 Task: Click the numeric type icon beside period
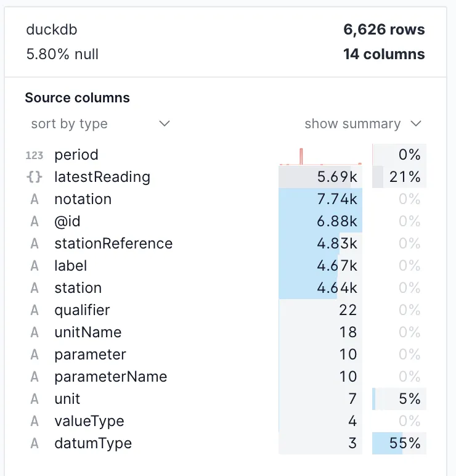coord(35,155)
